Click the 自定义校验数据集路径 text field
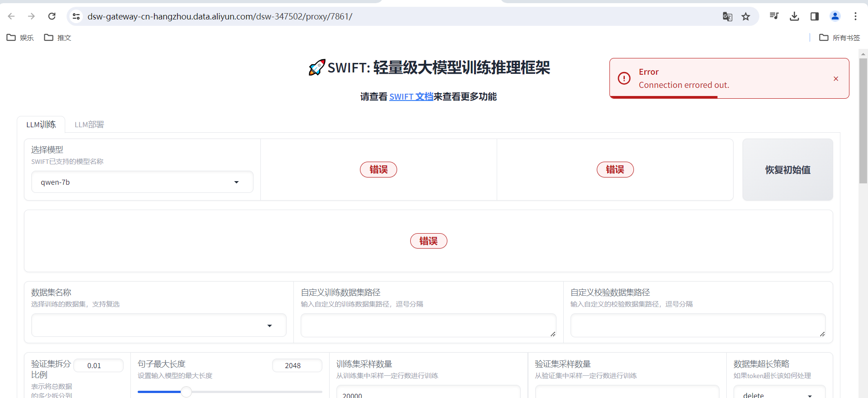 tap(698, 326)
